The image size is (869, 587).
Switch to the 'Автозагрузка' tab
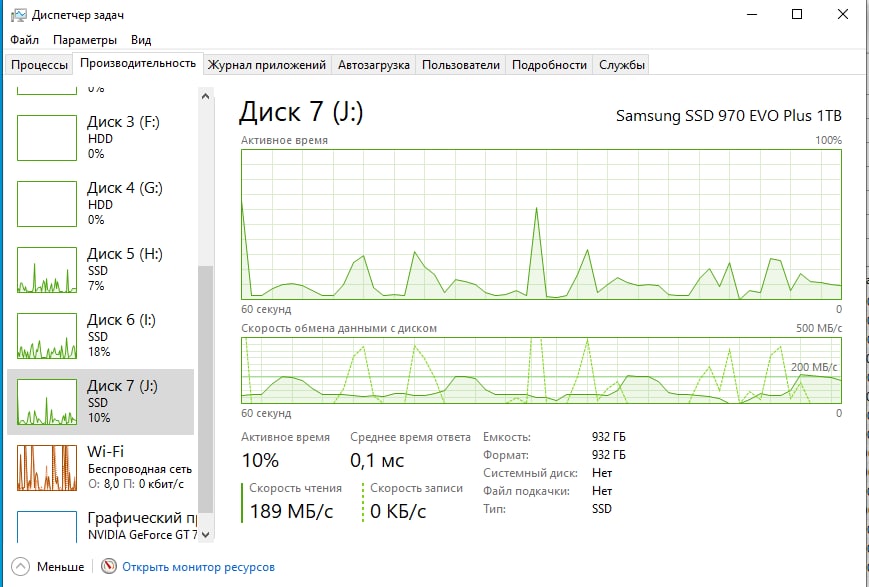(x=374, y=65)
